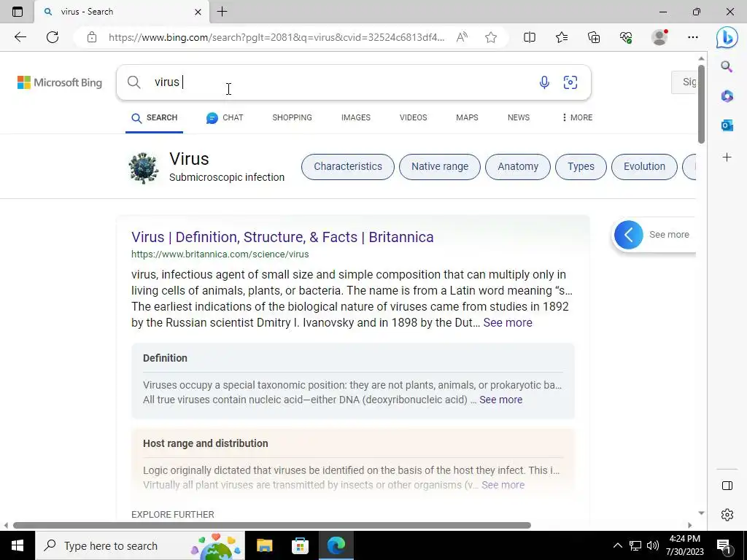Open split screen view

click(530, 37)
